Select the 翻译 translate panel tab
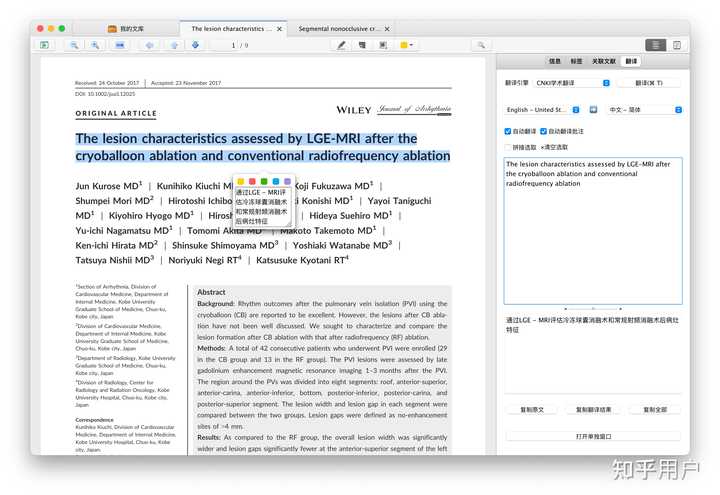Viewport: 720px width, 495px height. click(631, 61)
